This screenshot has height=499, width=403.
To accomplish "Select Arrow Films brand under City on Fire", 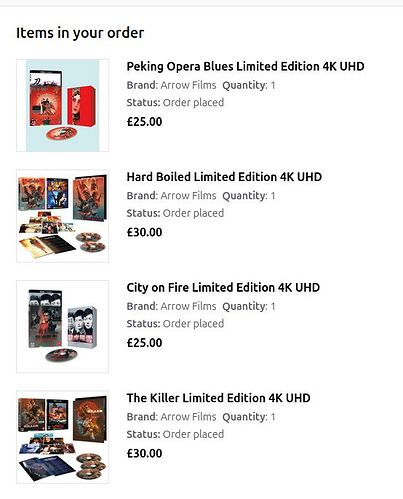I will pyautogui.click(x=188, y=306).
